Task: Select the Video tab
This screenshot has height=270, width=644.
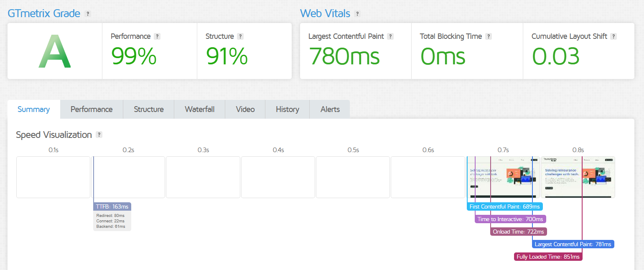Action: click(x=245, y=110)
